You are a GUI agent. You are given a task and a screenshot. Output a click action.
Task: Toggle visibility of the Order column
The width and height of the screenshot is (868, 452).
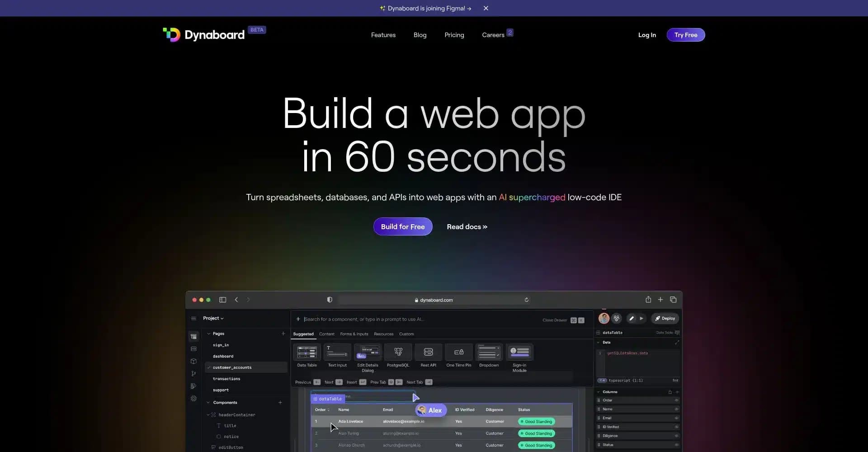pyautogui.click(x=676, y=400)
